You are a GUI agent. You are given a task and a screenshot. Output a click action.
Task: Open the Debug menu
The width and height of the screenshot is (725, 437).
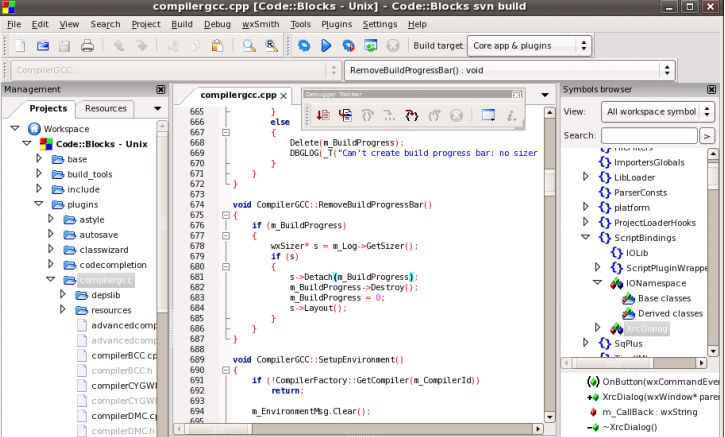(217, 24)
